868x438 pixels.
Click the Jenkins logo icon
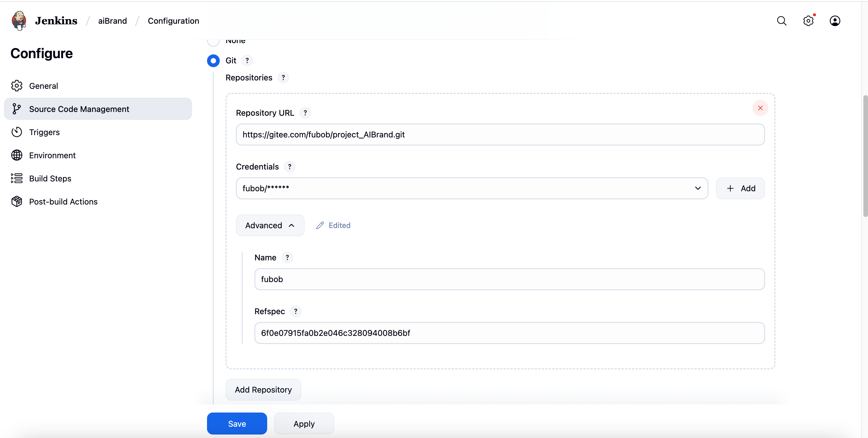(19, 21)
